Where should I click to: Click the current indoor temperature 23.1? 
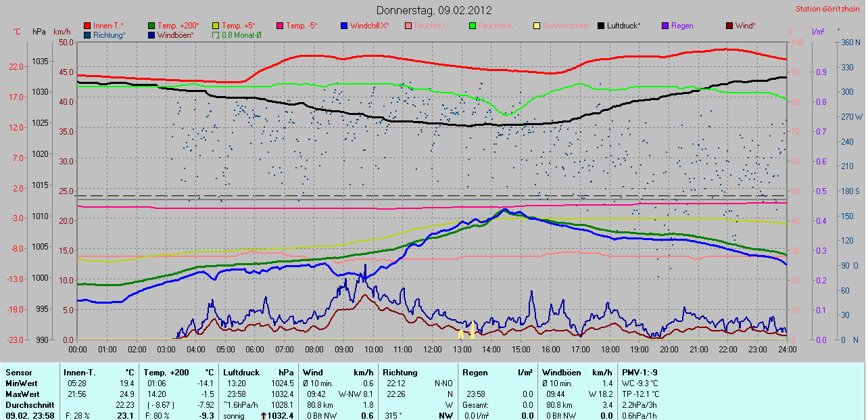point(126,416)
